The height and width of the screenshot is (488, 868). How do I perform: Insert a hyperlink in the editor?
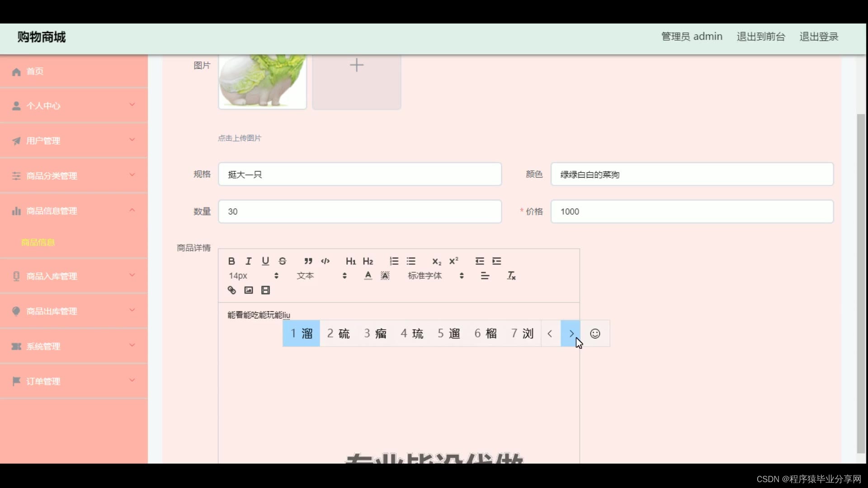231,290
